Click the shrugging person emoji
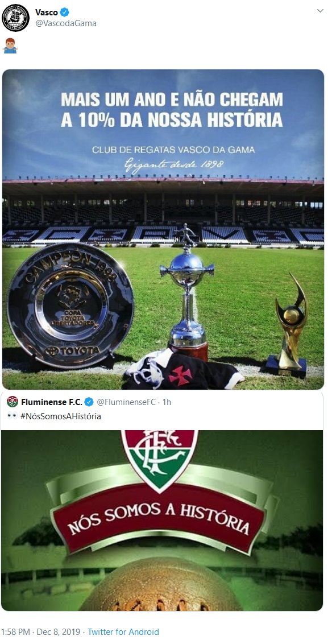 (x=10, y=46)
